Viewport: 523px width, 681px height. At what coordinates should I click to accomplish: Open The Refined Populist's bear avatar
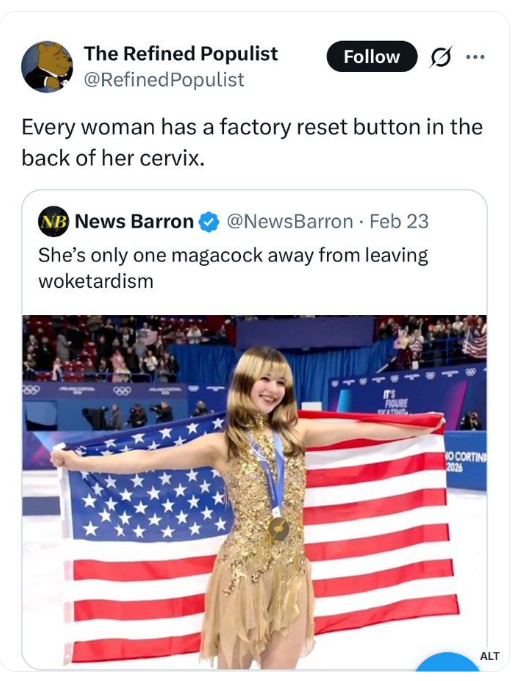pos(47,66)
